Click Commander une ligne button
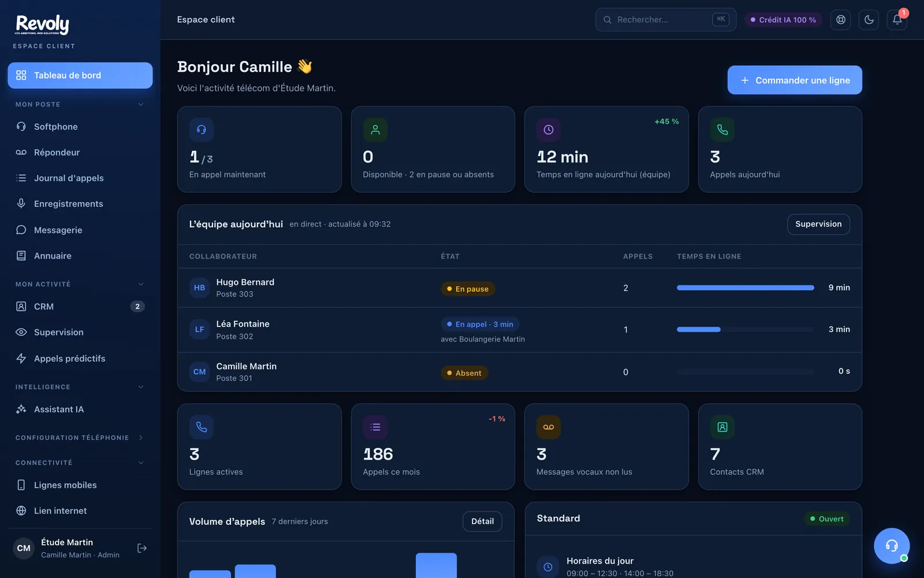924x578 pixels. [795, 80]
